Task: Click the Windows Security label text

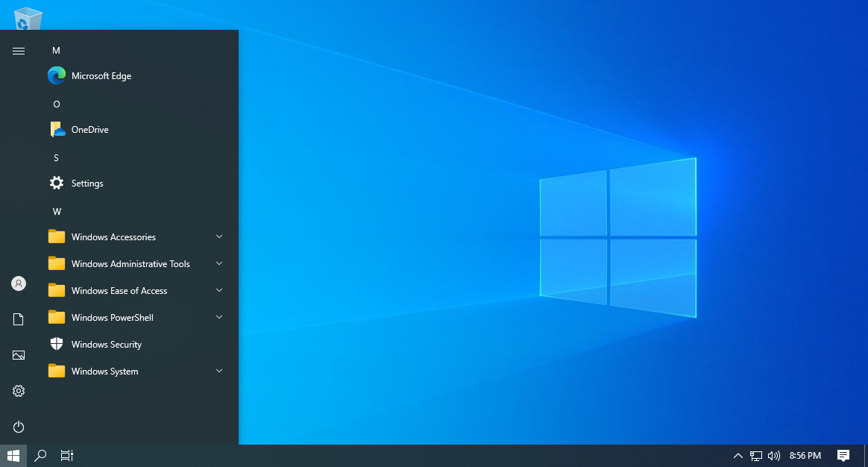Action: point(107,345)
